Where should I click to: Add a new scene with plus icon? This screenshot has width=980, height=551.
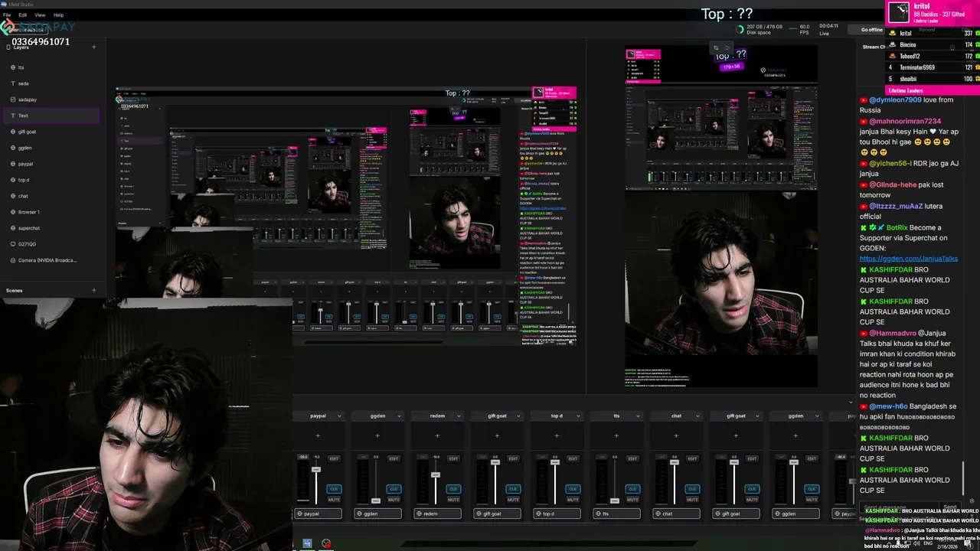pyautogui.click(x=94, y=290)
